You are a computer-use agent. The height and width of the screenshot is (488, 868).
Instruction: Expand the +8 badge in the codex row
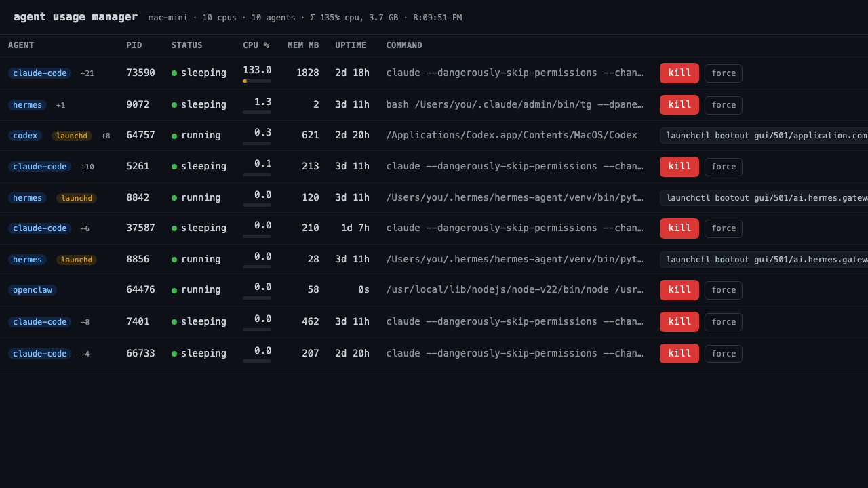[106, 136]
